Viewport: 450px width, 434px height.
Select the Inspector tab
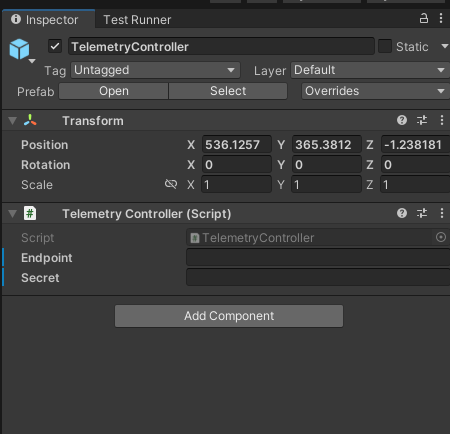coord(49,19)
